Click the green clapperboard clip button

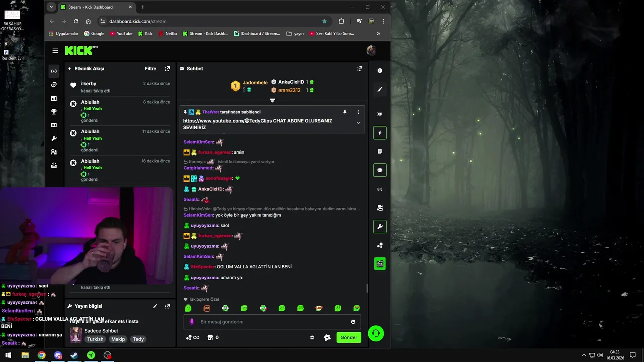coord(380,264)
